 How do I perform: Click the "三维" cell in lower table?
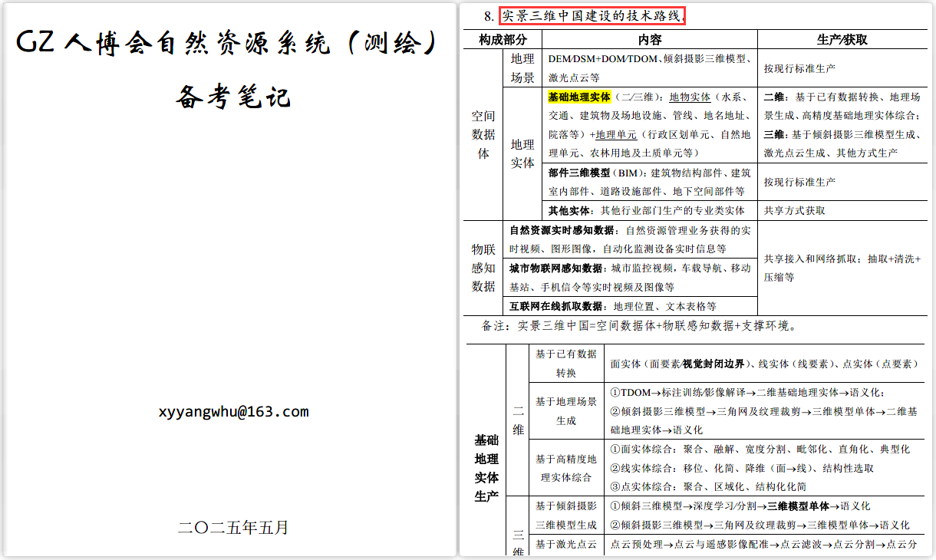coord(519,542)
